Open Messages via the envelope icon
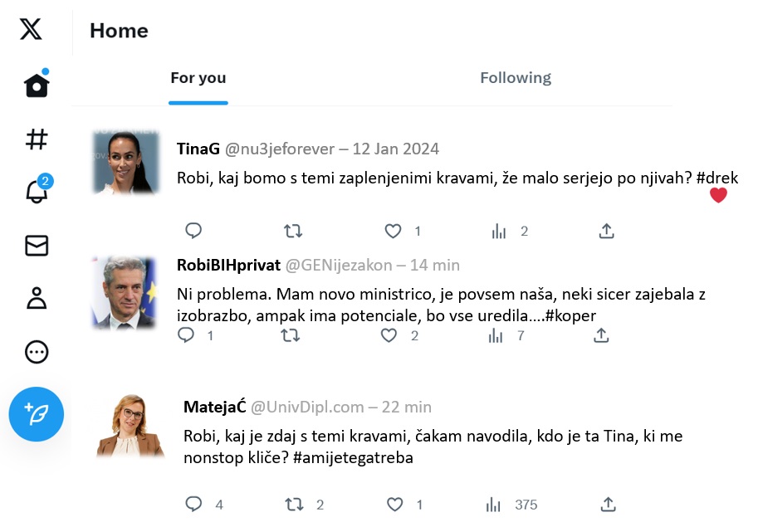The width and height of the screenshot is (758, 532). [37, 246]
